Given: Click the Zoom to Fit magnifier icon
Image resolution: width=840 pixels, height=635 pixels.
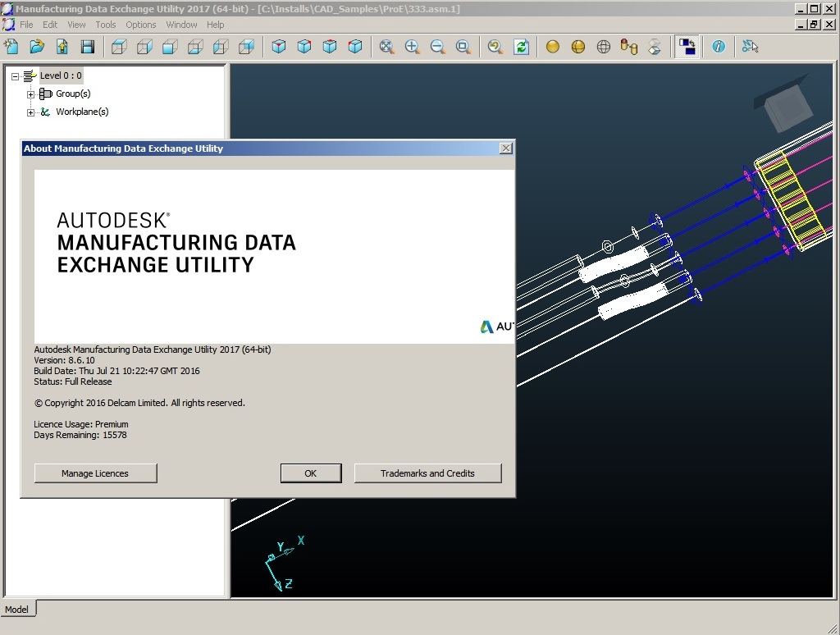Looking at the screenshot, I should point(386,47).
